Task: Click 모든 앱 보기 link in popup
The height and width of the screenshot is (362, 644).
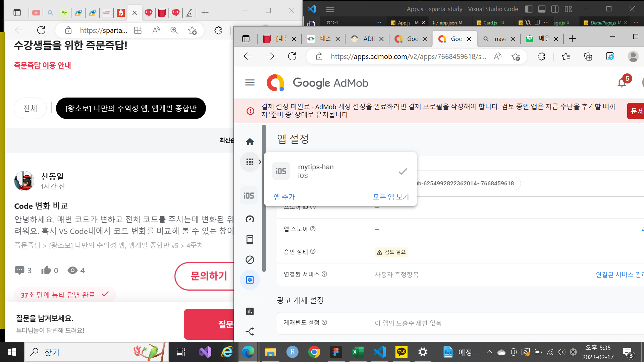Action: tap(391, 197)
